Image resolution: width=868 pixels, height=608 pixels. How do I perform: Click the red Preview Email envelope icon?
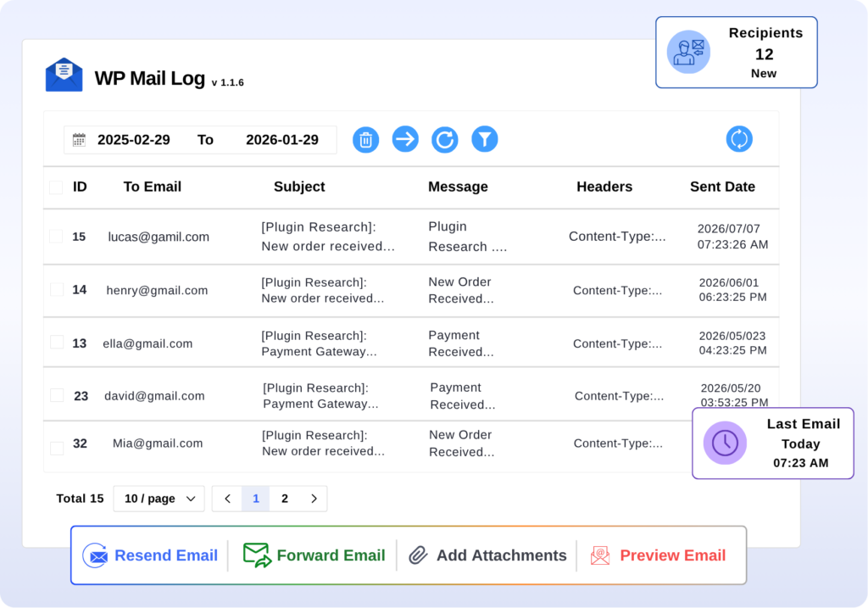click(x=600, y=555)
